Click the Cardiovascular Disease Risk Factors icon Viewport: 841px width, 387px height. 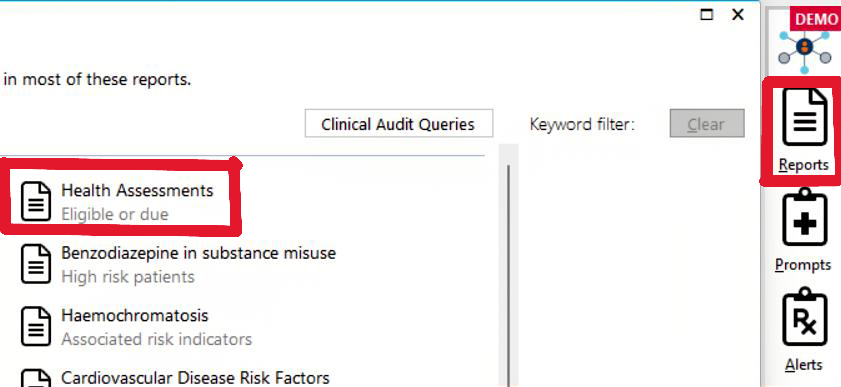(x=36, y=378)
